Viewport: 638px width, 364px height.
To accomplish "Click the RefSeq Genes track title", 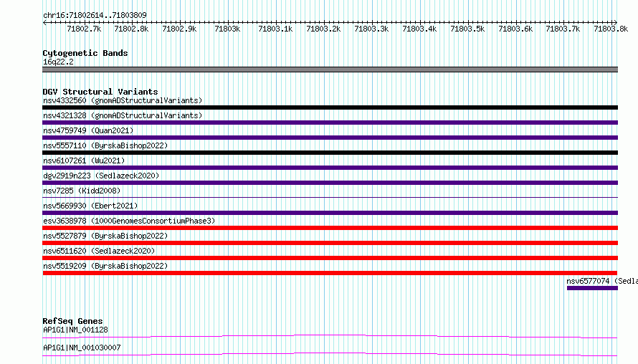I will click(72, 321).
